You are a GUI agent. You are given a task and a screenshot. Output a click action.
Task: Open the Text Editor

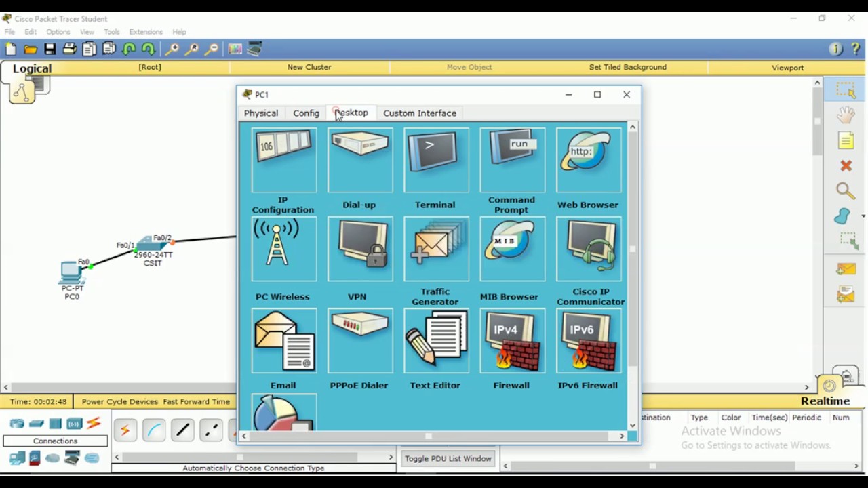(x=436, y=340)
